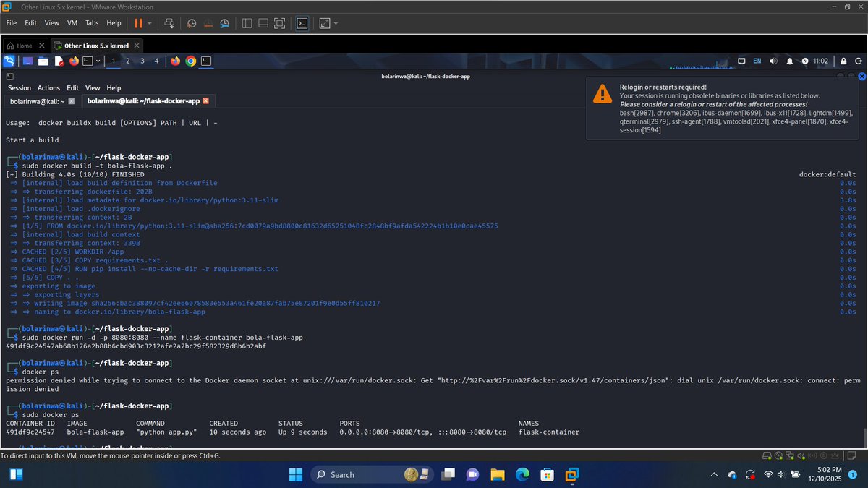Screen dimensions: 868x488
Task: Click the 'flask-container' name in docker ps
Action: pyautogui.click(x=549, y=432)
